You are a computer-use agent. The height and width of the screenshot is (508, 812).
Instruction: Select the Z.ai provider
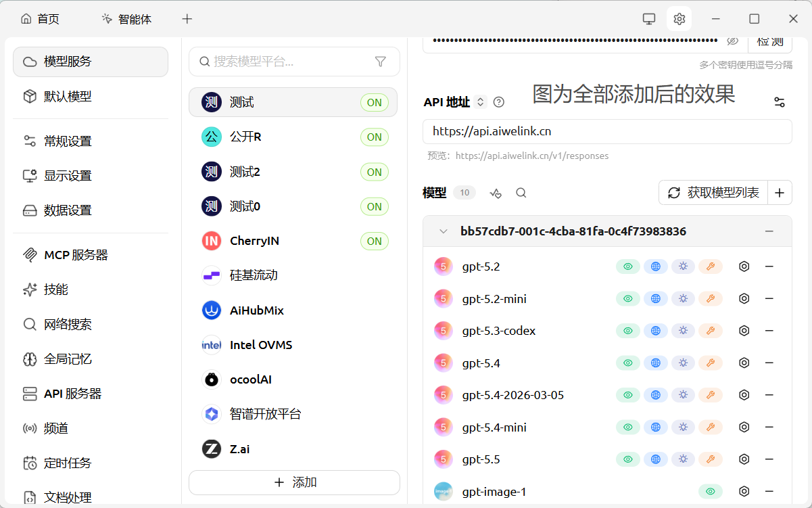click(x=293, y=448)
